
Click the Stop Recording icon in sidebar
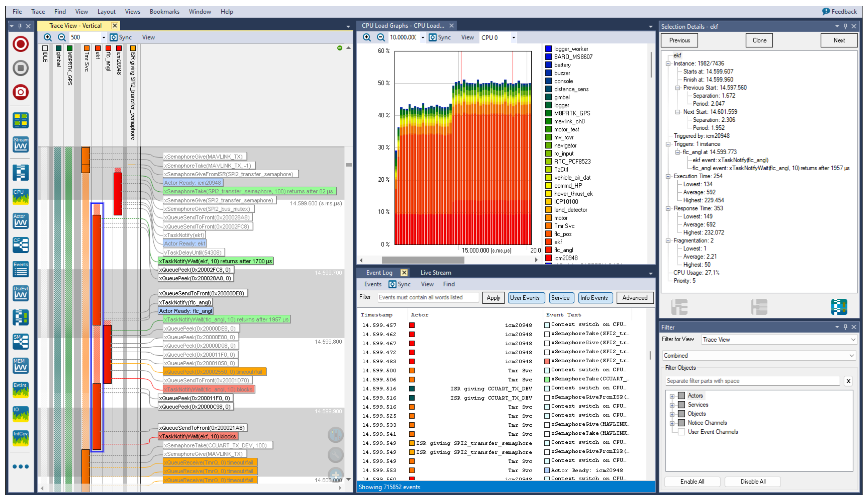pos(21,68)
